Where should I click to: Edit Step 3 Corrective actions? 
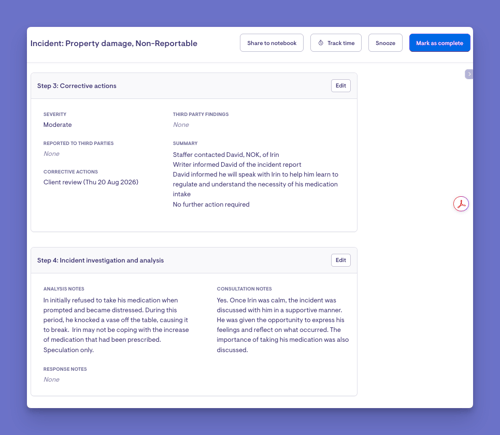(341, 86)
